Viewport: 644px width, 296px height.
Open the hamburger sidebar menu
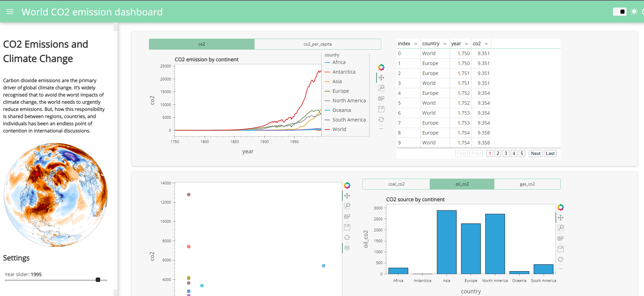click(x=10, y=12)
